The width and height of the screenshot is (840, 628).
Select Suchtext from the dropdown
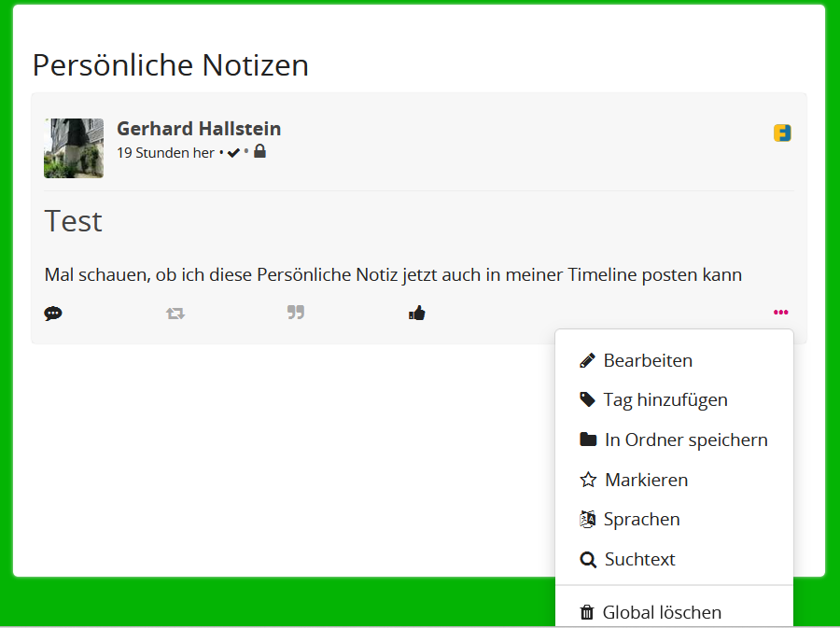click(x=639, y=559)
